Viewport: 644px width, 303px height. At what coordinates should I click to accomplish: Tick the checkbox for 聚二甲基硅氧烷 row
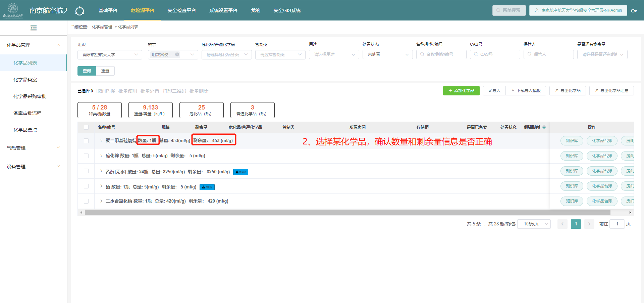86,141
